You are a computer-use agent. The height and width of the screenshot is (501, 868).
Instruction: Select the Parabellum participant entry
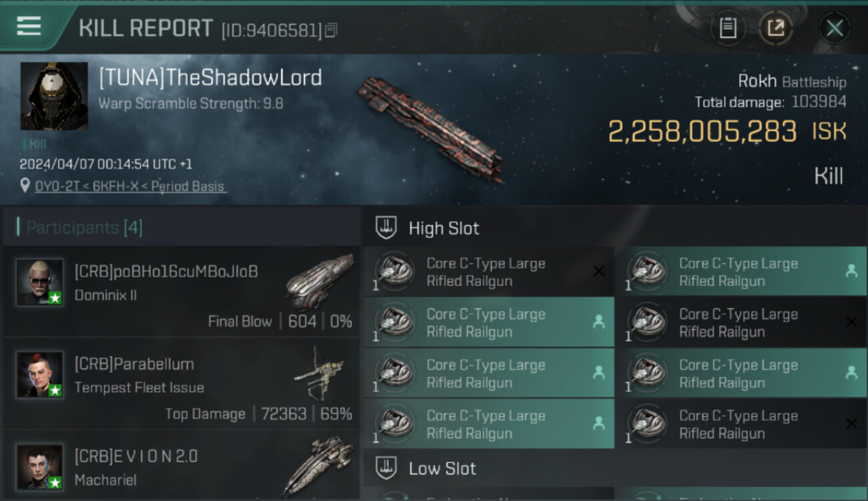(181, 384)
